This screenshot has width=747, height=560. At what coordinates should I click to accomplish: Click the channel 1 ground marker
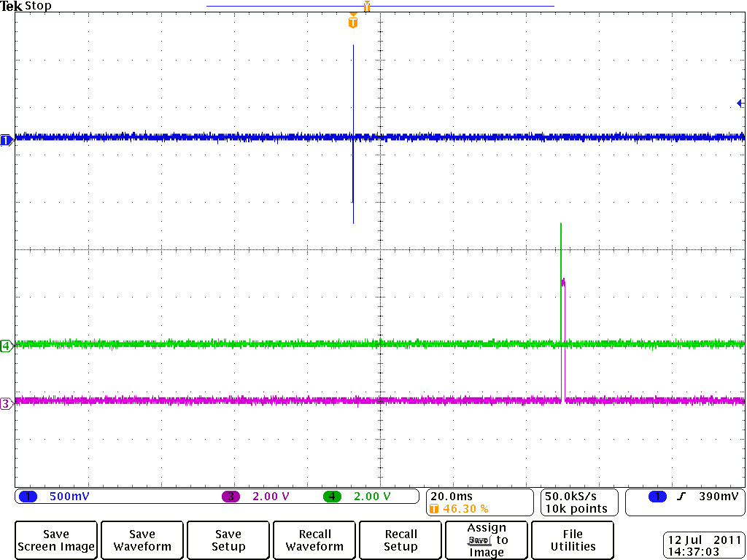pyautogui.click(x=7, y=140)
